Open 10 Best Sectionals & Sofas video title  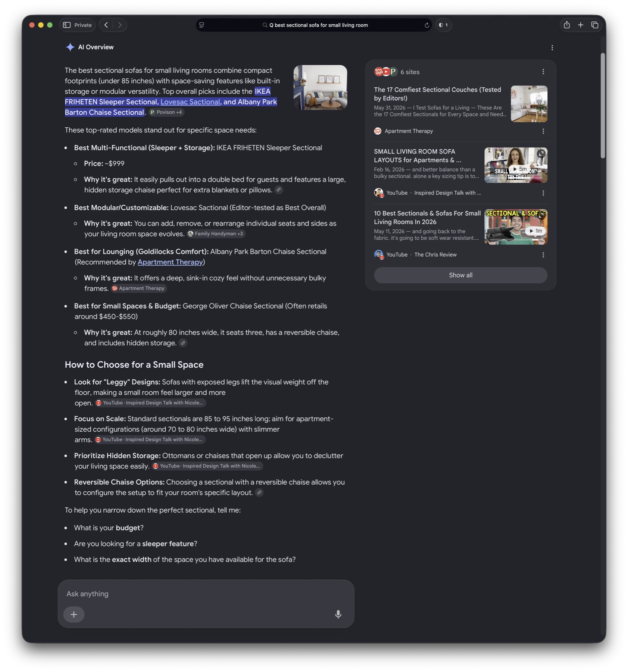[427, 218]
